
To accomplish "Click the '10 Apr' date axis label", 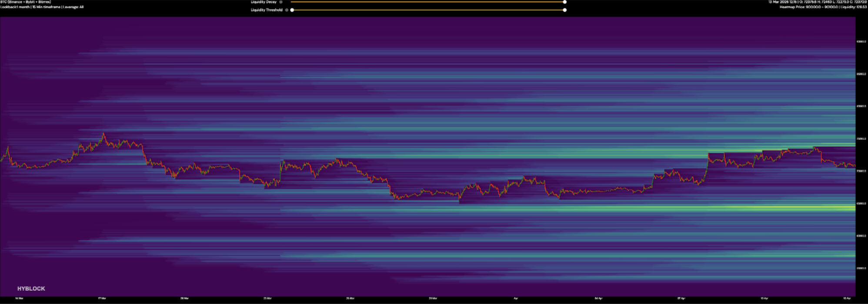I will [x=764, y=298].
